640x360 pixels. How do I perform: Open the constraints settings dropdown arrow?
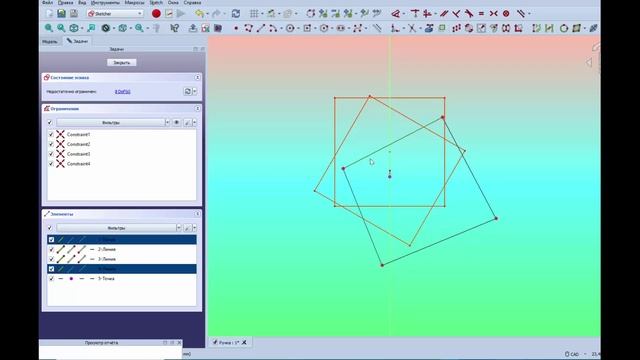pos(194,122)
